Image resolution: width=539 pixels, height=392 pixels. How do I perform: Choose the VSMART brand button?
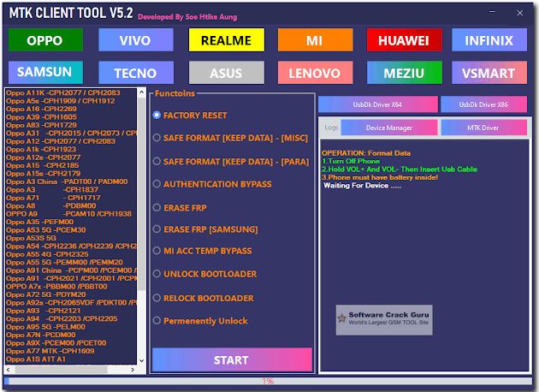[489, 72]
